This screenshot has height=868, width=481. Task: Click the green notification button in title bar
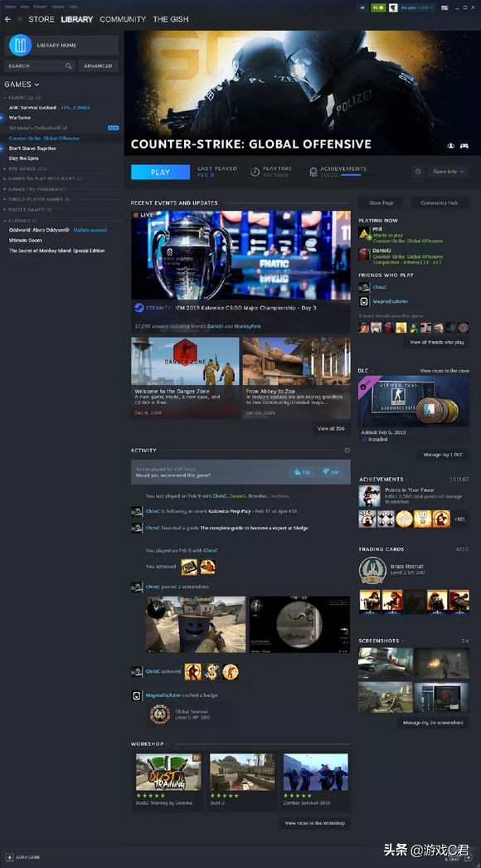[x=378, y=7]
